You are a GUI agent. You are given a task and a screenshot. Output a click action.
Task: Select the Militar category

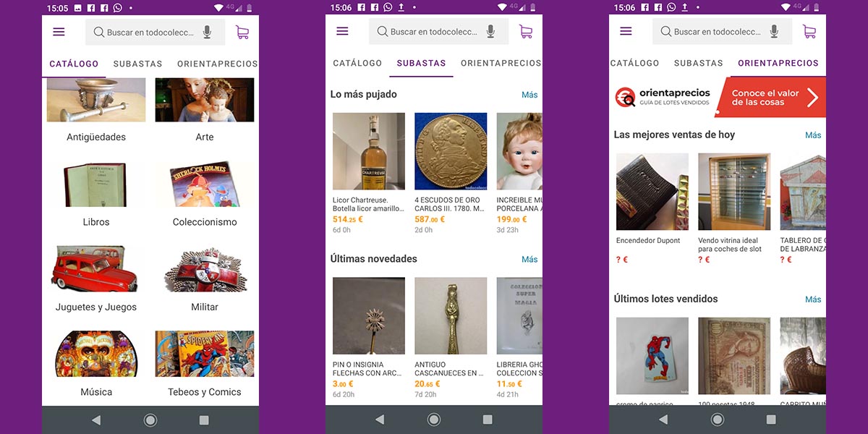204,269
